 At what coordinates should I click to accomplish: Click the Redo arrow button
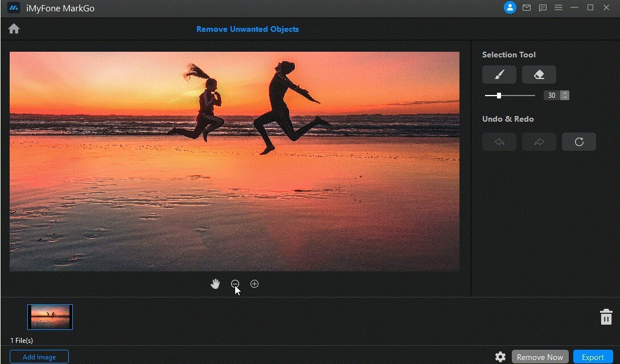[x=539, y=142]
